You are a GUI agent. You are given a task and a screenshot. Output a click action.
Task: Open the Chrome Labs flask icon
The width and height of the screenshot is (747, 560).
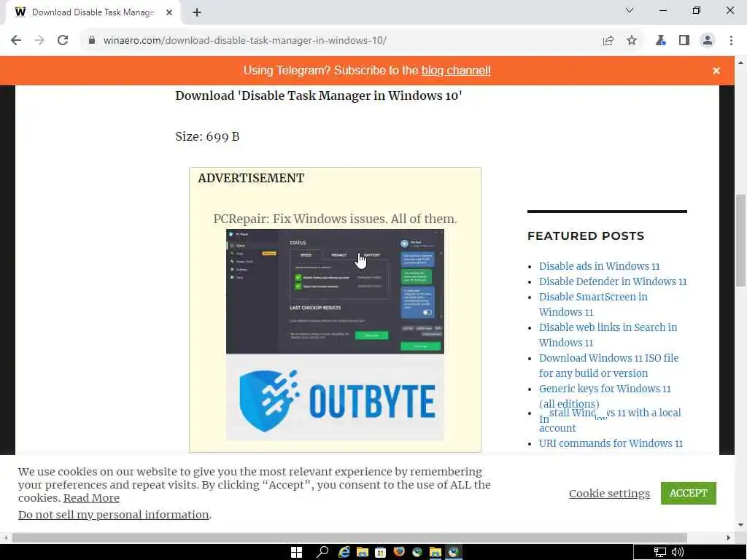click(660, 41)
